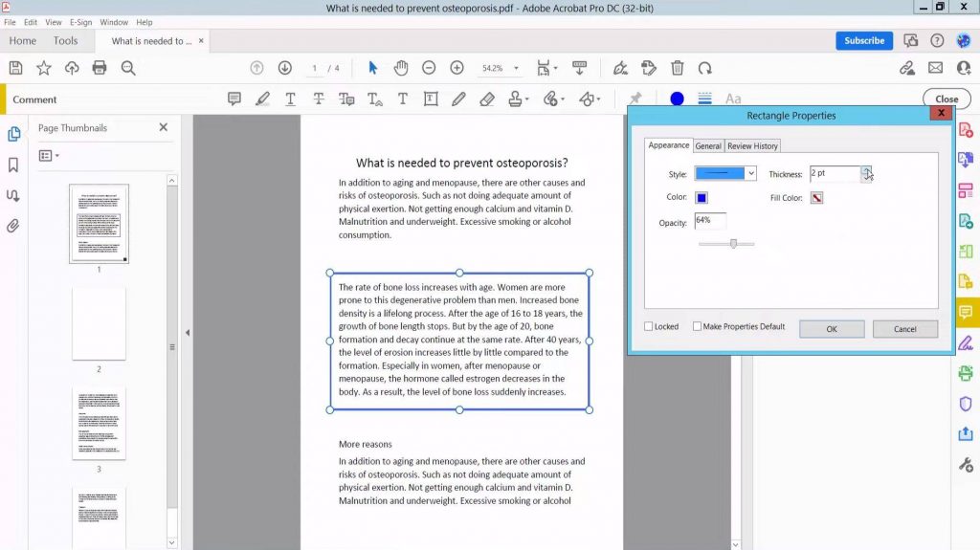
Task: Close the Comment toolbar
Action: coord(947,99)
